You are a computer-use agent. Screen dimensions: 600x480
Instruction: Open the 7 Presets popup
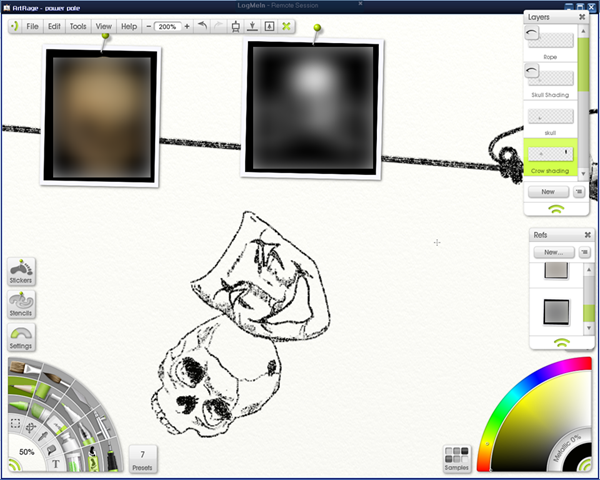(x=142, y=459)
